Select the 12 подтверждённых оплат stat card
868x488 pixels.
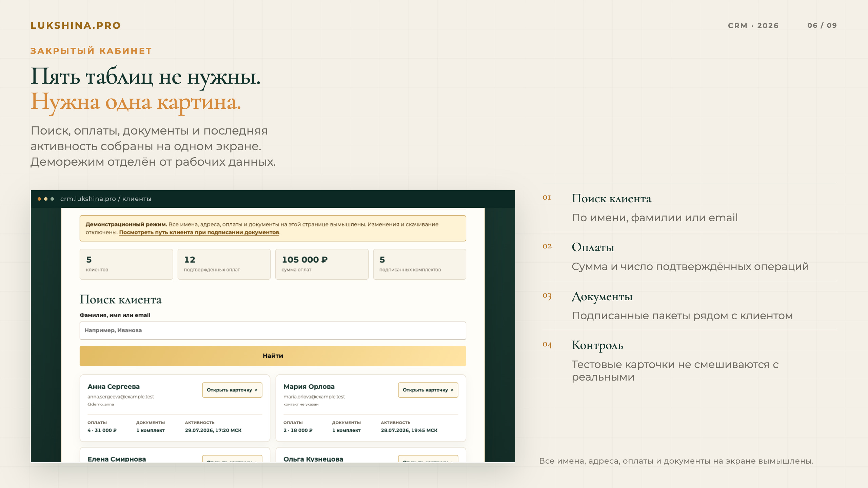coord(224,264)
